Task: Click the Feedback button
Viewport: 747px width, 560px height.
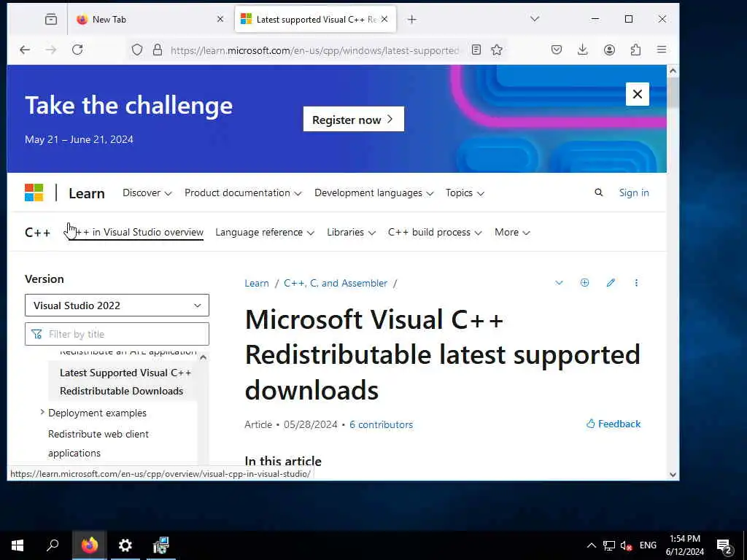Action: 613,424
